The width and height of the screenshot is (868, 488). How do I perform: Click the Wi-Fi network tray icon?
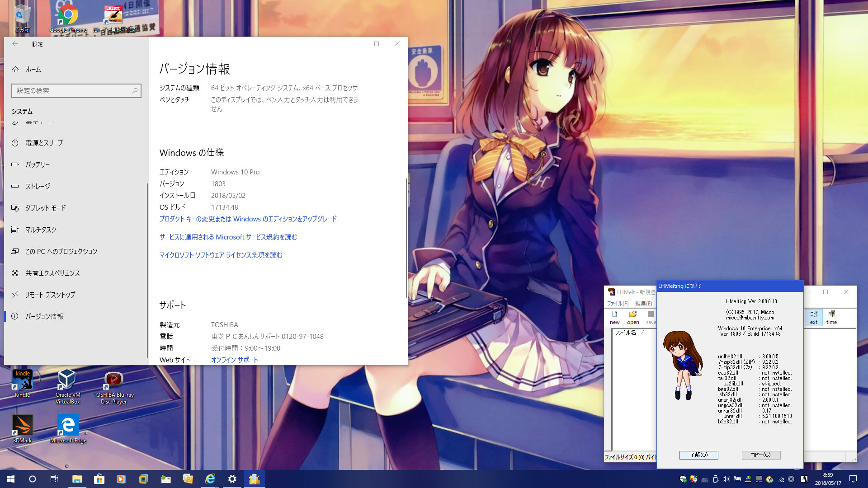pyautogui.click(x=781, y=479)
